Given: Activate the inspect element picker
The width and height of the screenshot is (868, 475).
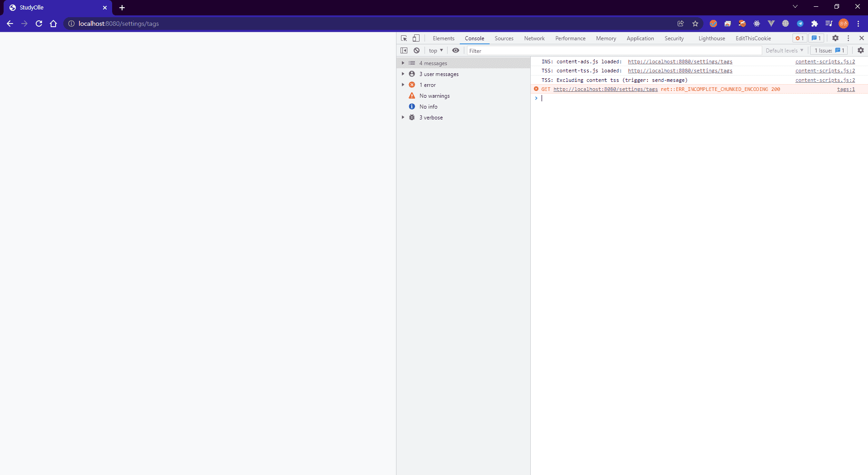Looking at the screenshot, I should pos(404,38).
